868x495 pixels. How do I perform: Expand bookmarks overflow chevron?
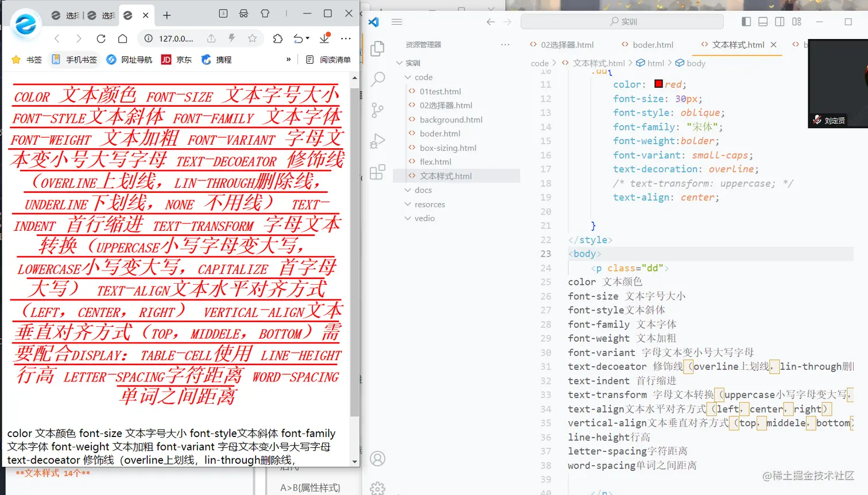[x=288, y=59]
